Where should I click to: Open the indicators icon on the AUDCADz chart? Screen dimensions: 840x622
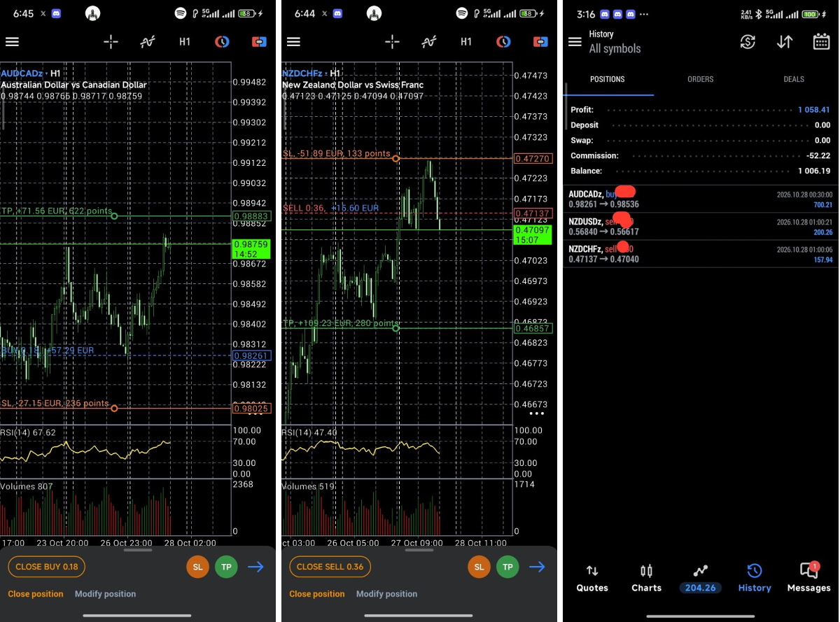147,42
